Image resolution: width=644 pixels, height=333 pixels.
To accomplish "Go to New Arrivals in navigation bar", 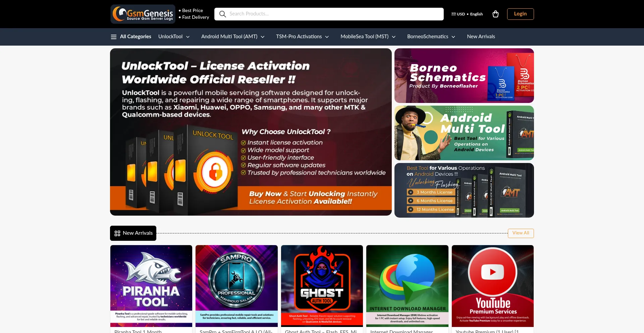I will 481,37.
